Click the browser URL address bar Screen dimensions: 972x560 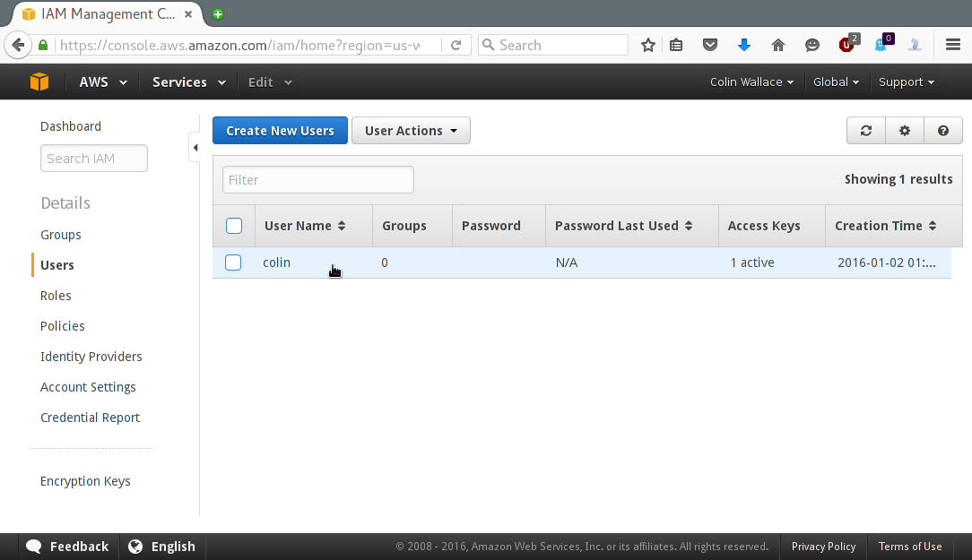[240, 45]
